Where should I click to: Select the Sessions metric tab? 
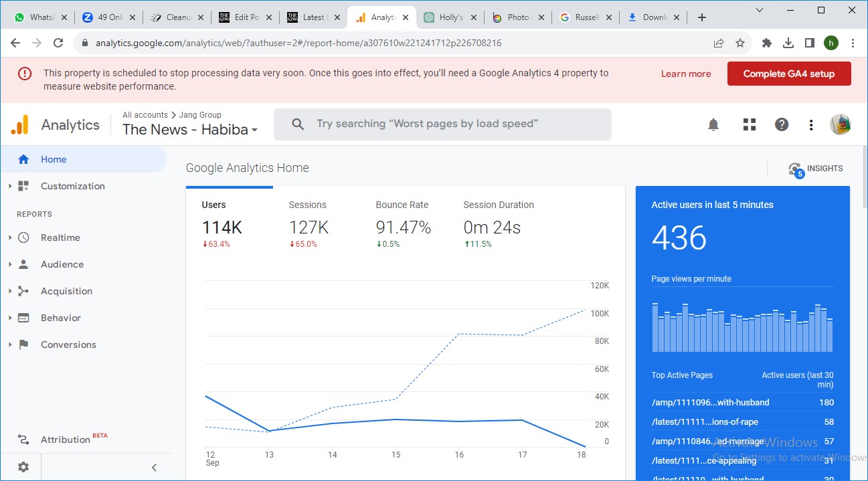308,224
